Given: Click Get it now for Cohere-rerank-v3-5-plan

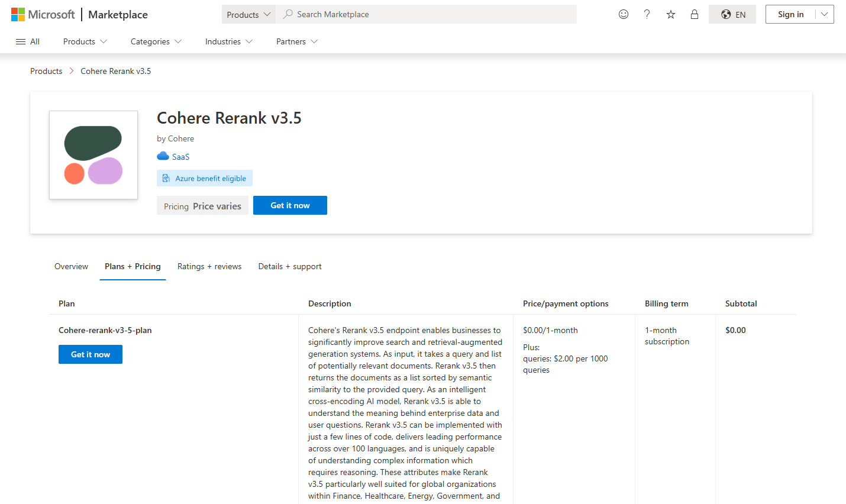Looking at the screenshot, I should (x=91, y=354).
